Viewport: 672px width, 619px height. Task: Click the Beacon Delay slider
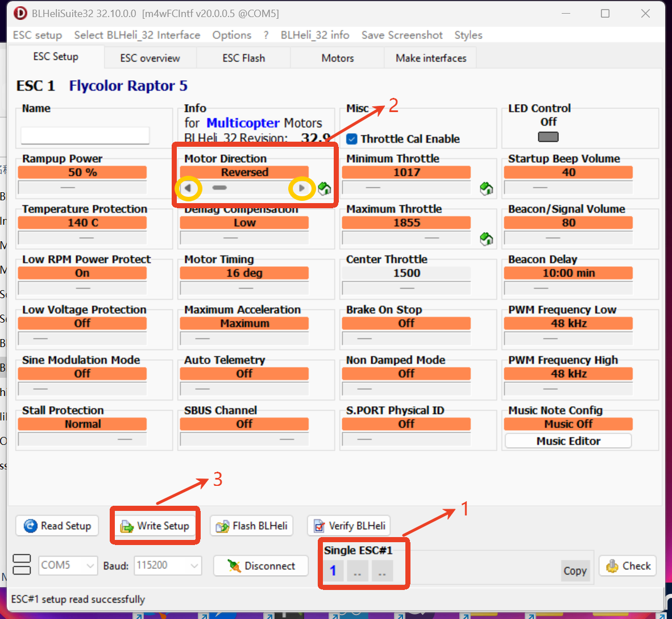(x=569, y=288)
